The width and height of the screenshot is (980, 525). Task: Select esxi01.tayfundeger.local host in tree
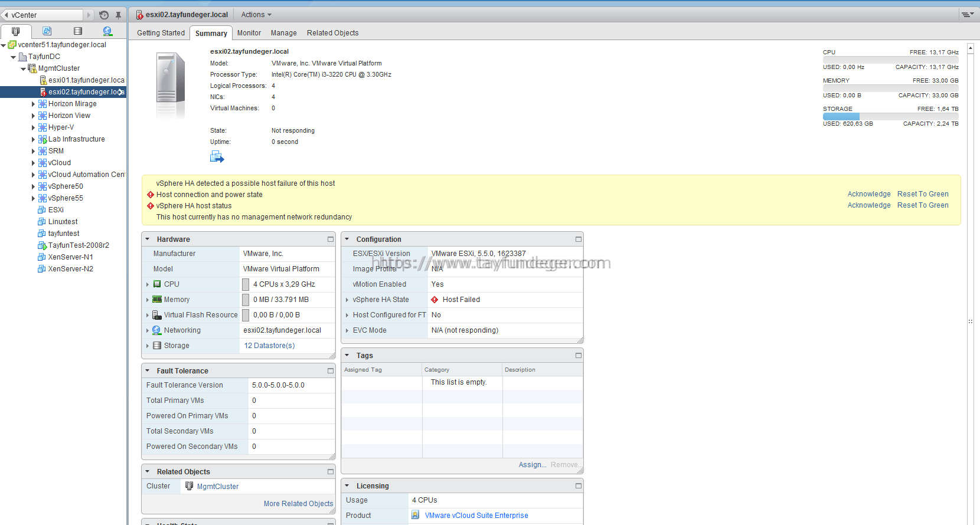click(x=86, y=80)
